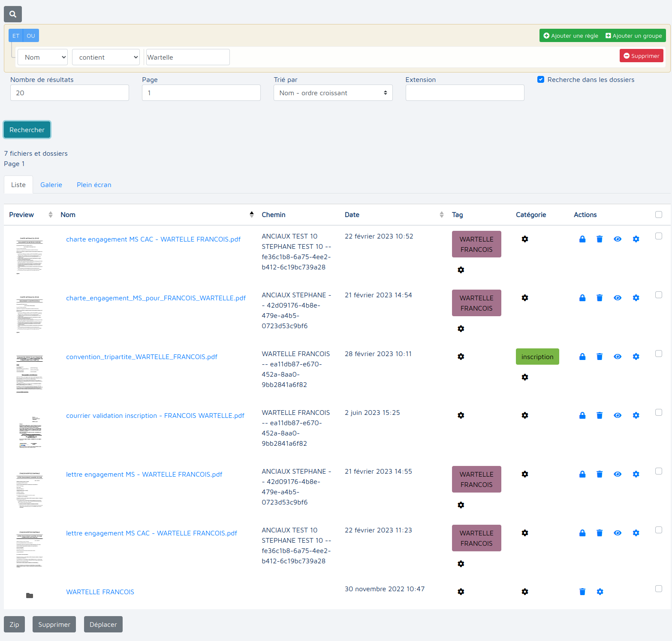Open the Nom field dropdown in rule

point(43,57)
